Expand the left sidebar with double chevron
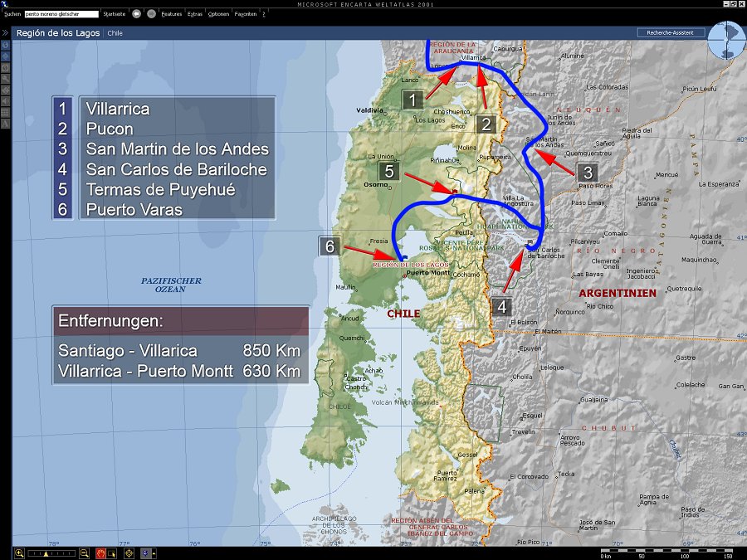 (6, 33)
